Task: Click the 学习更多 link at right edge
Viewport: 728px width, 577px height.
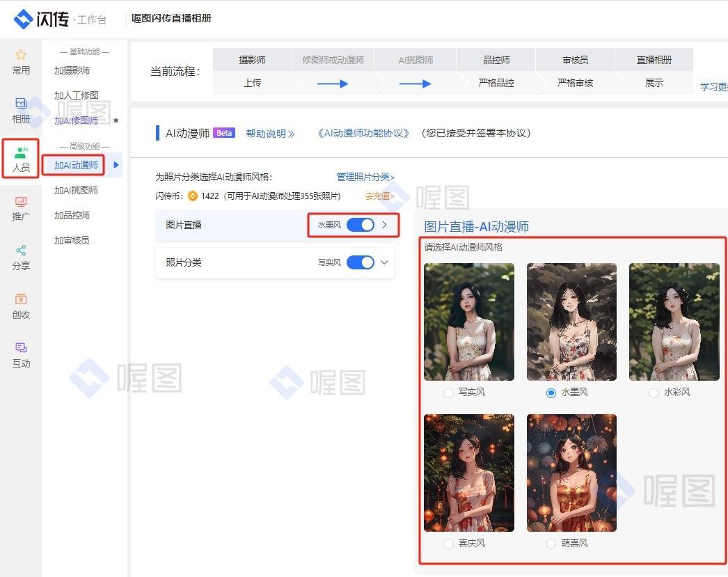Action: 714,87
